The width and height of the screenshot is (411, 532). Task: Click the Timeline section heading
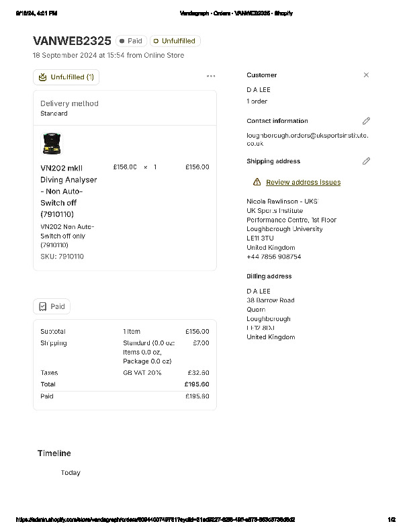pos(54,453)
